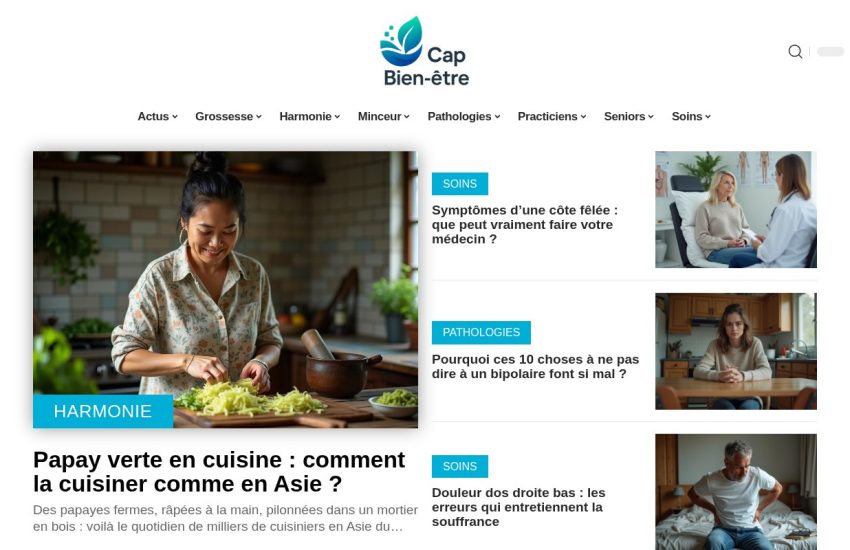Expand the Actus menu chevron
The image size is (850, 550).
(175, 117)
